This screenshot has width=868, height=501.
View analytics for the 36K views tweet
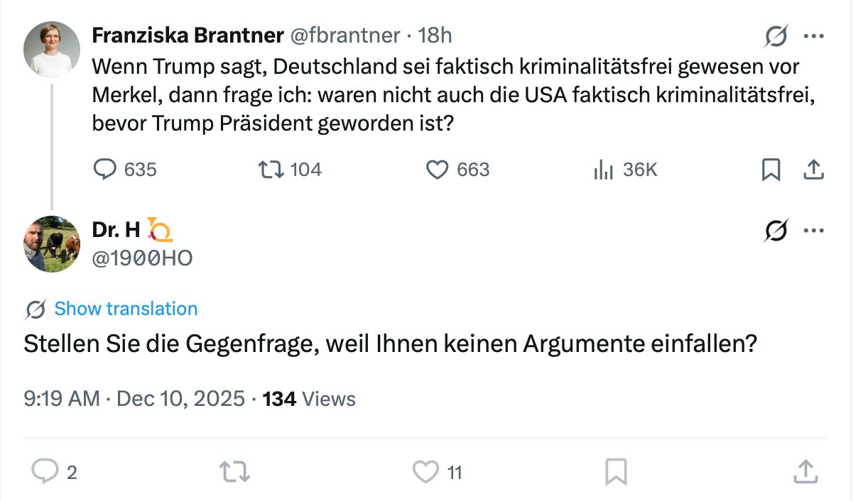[603, 170]
